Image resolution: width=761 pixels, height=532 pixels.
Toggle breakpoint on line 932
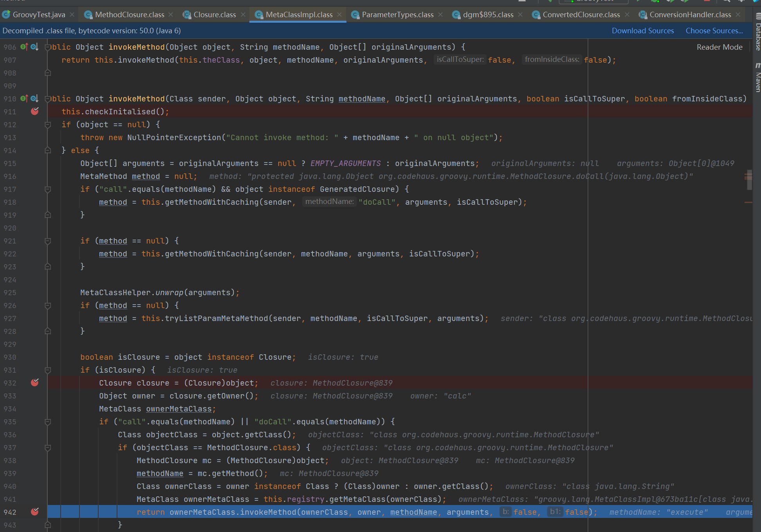[x=35, y=383]
